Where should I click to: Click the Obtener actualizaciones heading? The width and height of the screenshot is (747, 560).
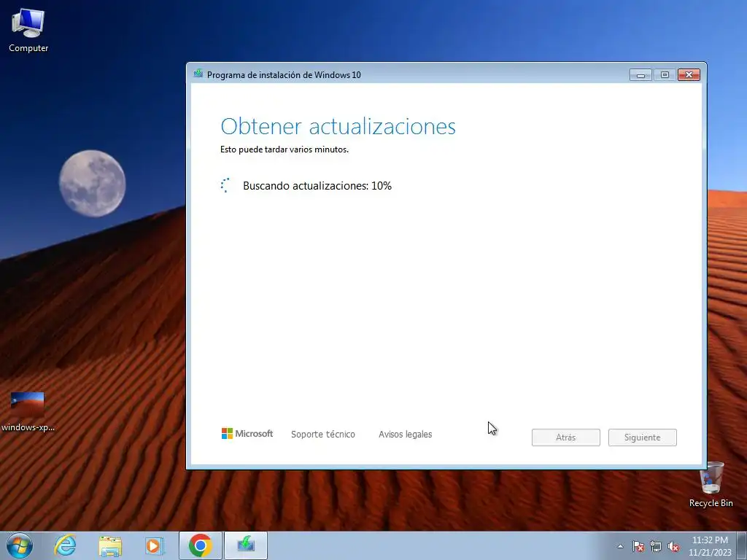tap(338, 126)
